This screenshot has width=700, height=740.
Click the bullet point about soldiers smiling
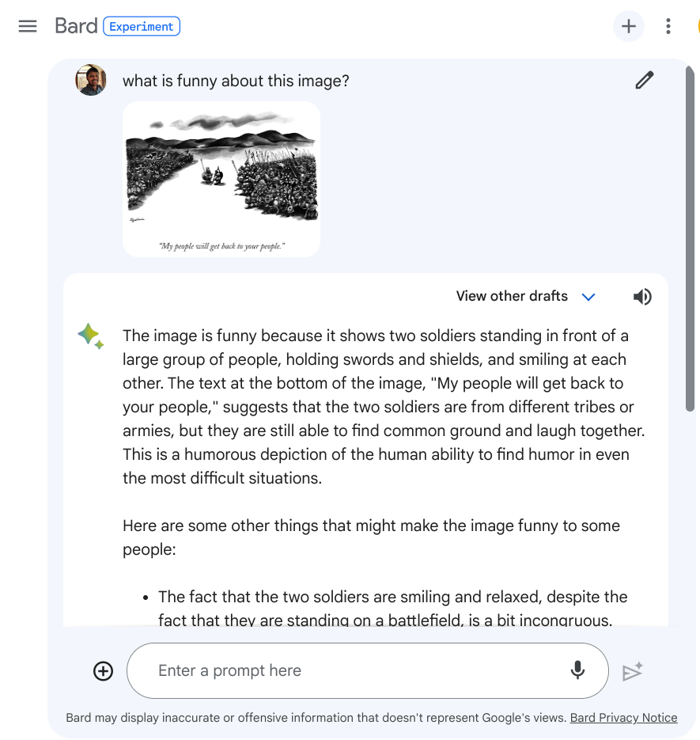(392, 608)
